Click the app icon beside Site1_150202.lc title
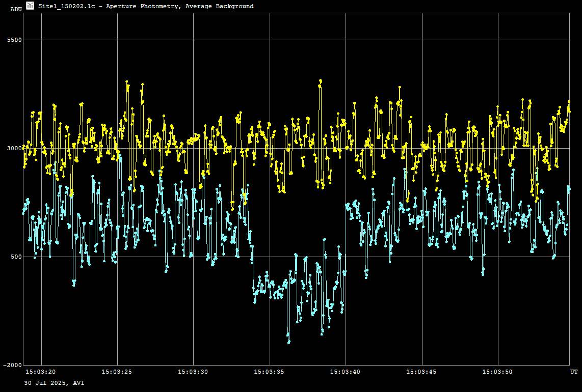This screenshot has height=392, width=582. click(x=30, y=6)
